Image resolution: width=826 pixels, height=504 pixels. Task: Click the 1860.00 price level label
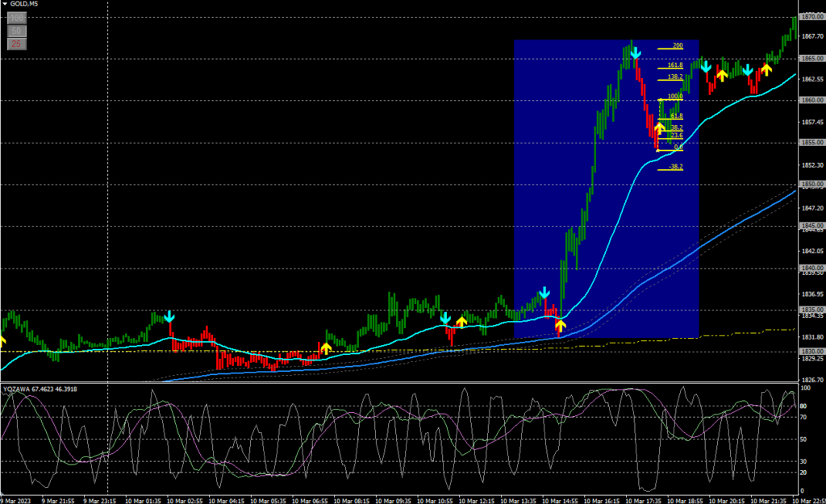pyautogui.click(x=812, y=100)
